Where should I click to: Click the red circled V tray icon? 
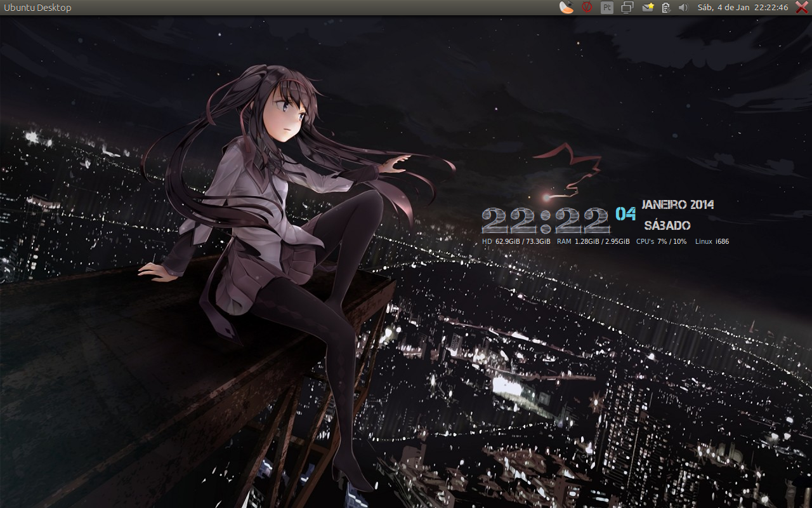[x=587, y=8]
